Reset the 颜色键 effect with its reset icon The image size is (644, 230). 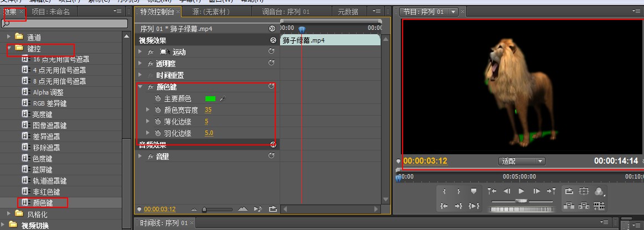[271, 86]
